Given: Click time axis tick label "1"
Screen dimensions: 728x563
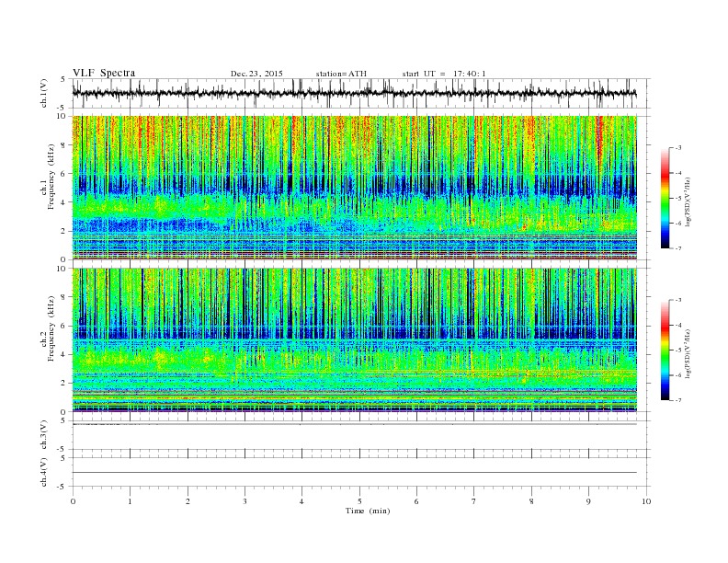Looking at the screenshot, I should click(x=130, y=501).
